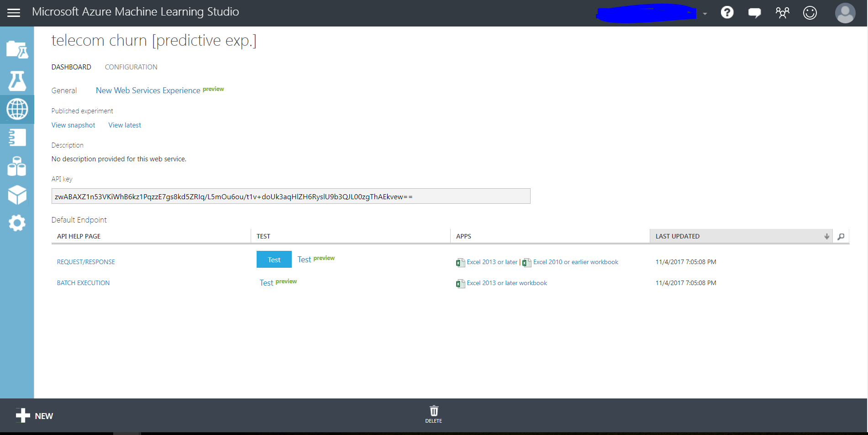Click the TEST column header
The image size is (868, 435).
click(x=263, y=236)
